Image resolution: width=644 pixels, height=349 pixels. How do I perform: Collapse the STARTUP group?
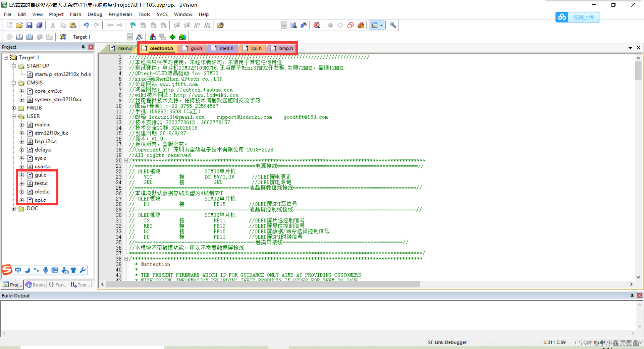pos(14,66)
